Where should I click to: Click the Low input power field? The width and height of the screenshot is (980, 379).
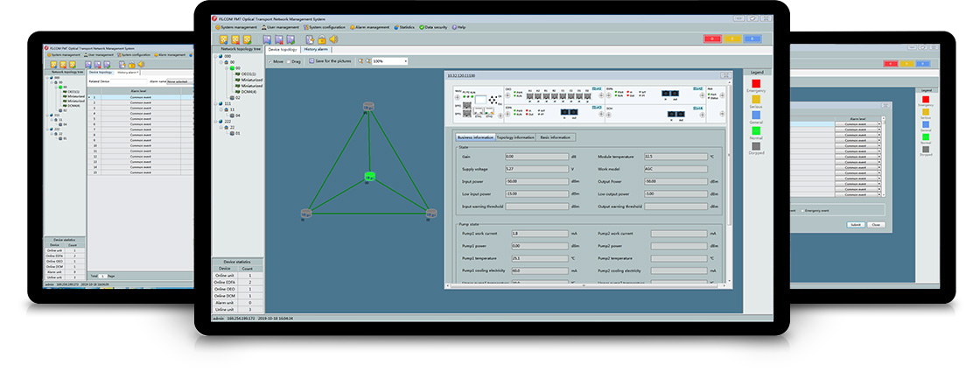(x=536, y=194)
